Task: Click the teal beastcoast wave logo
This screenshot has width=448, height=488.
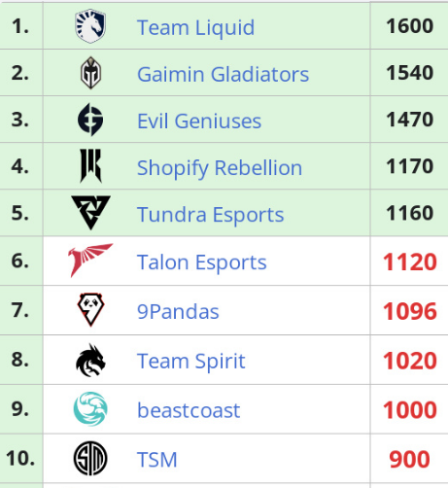Action: point(90,409)
